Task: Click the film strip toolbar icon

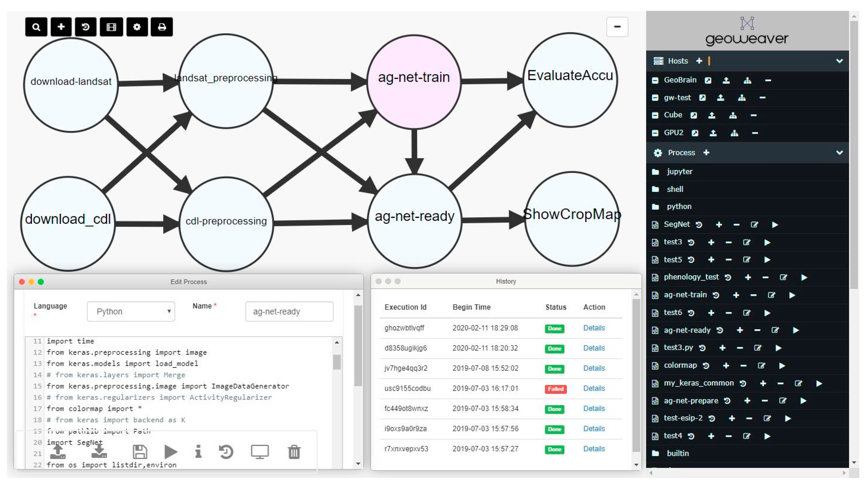Action: click(111, 27)
